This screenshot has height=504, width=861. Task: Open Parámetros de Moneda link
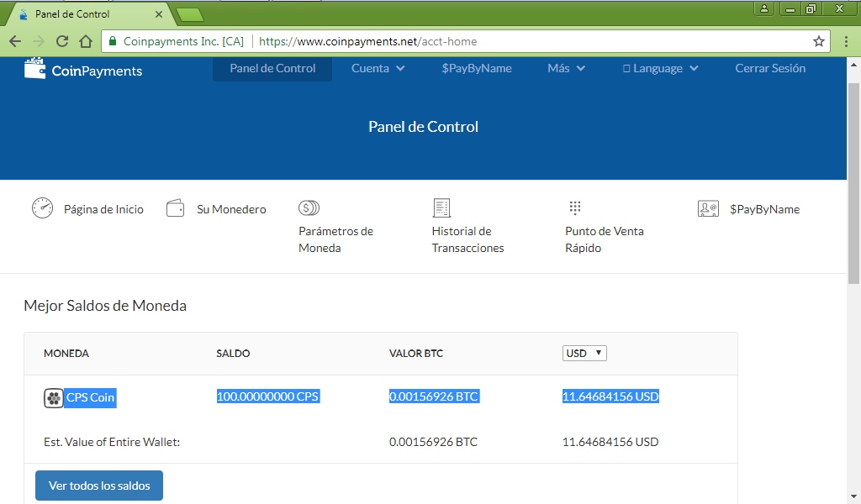pyautogui.click(x=335, y=239)
